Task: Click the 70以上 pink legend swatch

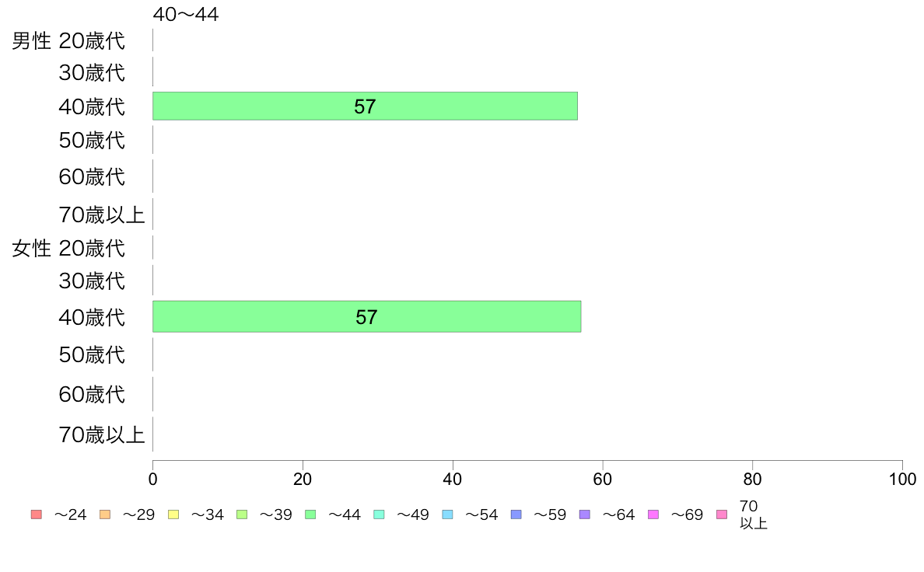Action: pos(722,514)
